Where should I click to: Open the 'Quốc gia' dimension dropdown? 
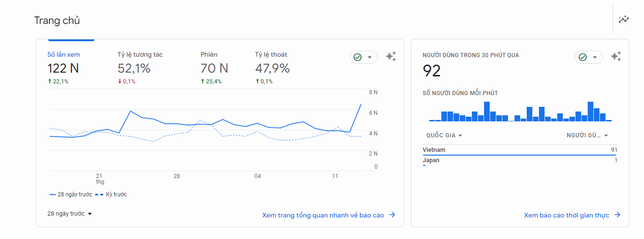[x=444, y=135]
